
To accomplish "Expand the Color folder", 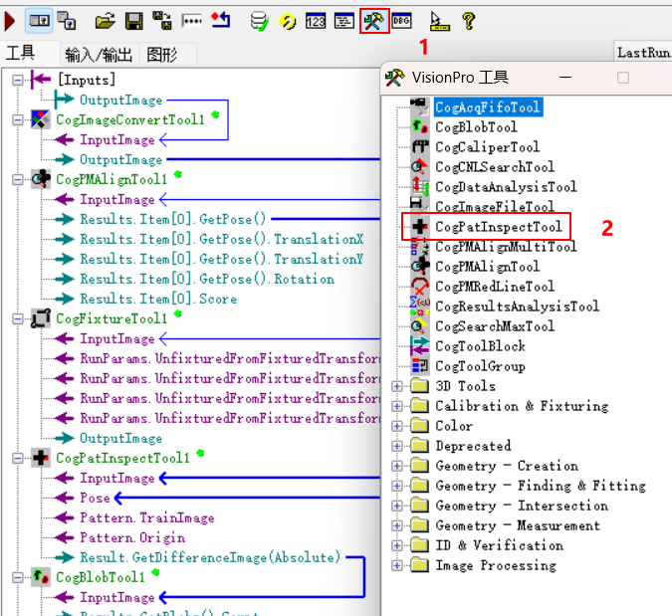I will click(x=397, y=426).
